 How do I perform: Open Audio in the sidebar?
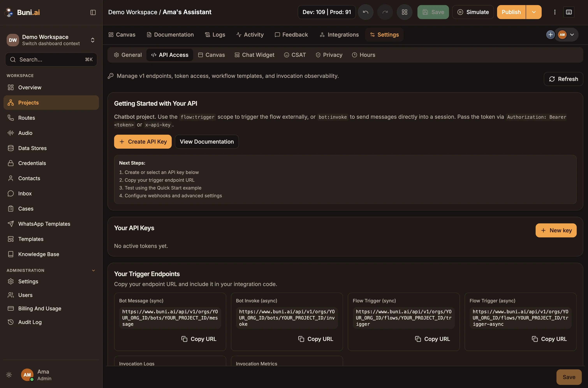(x=51, y=133)
